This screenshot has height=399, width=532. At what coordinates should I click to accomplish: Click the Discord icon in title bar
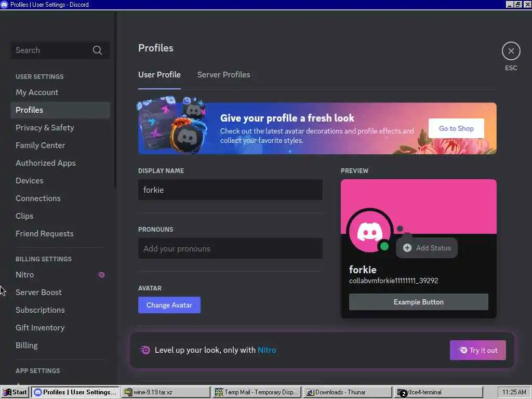(4, 4)
